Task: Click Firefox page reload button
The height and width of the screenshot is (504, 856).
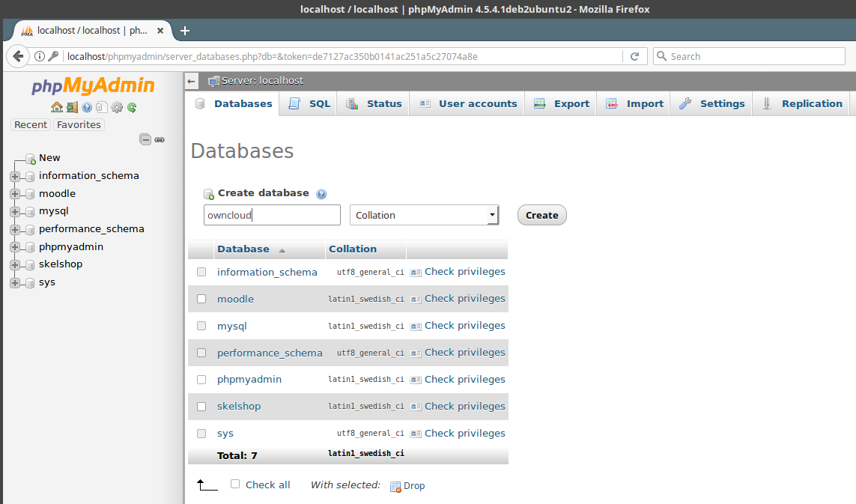Action: tap(634, 56)
